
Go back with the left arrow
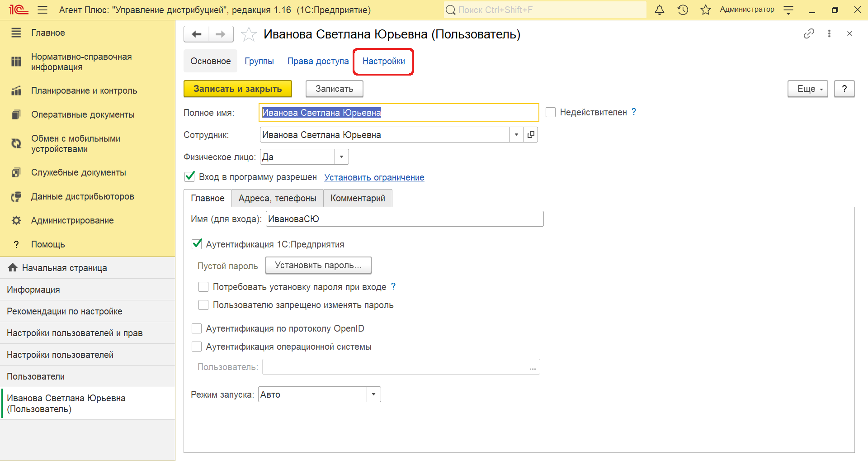click(x=196, y=34)
